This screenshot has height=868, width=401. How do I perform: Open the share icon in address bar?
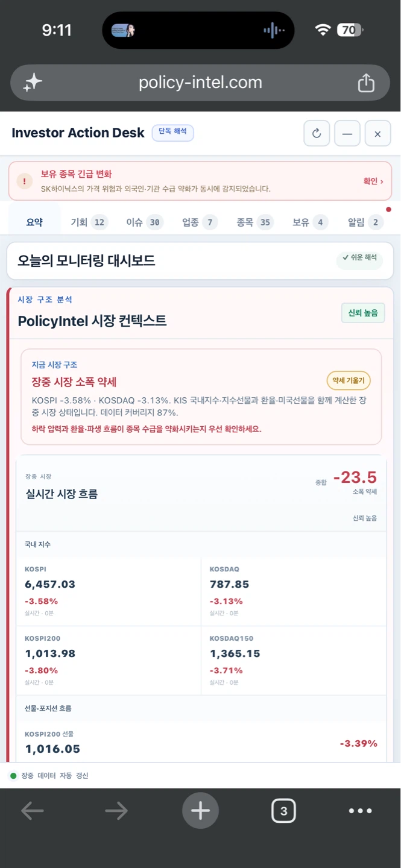tap(366, 83)
